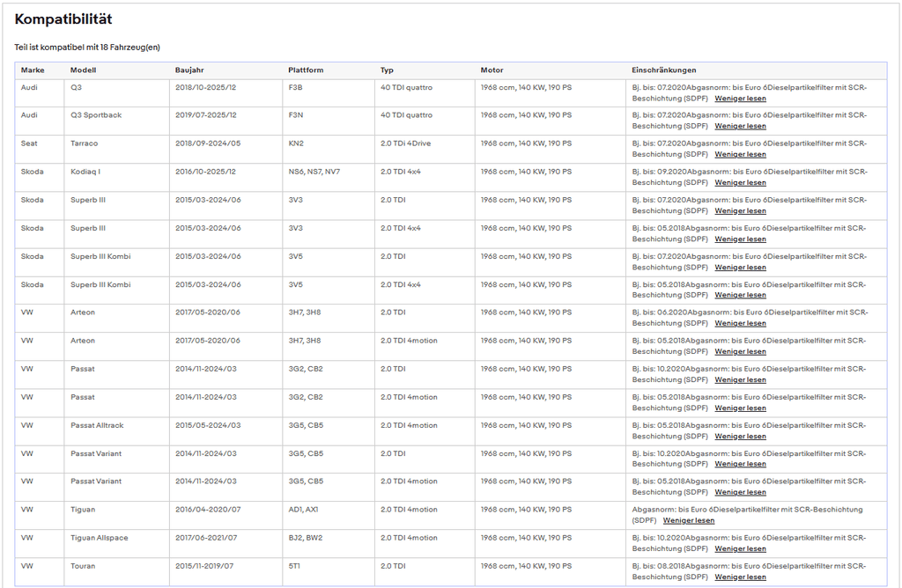Click the 'Einschränkungen' column header

[x=664, y=70]
